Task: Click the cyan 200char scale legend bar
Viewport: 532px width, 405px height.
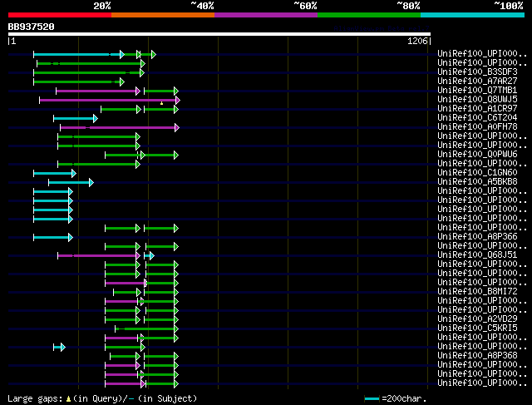Action: tap(372, 398)
